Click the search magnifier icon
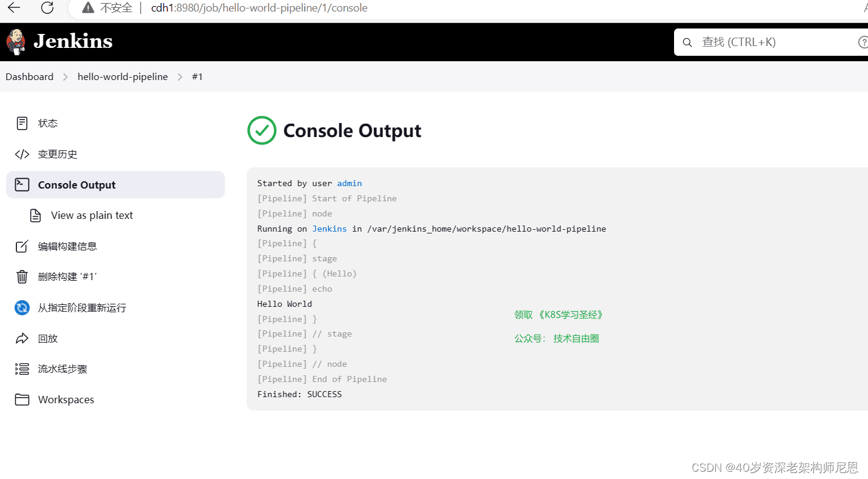 [687, 42]
